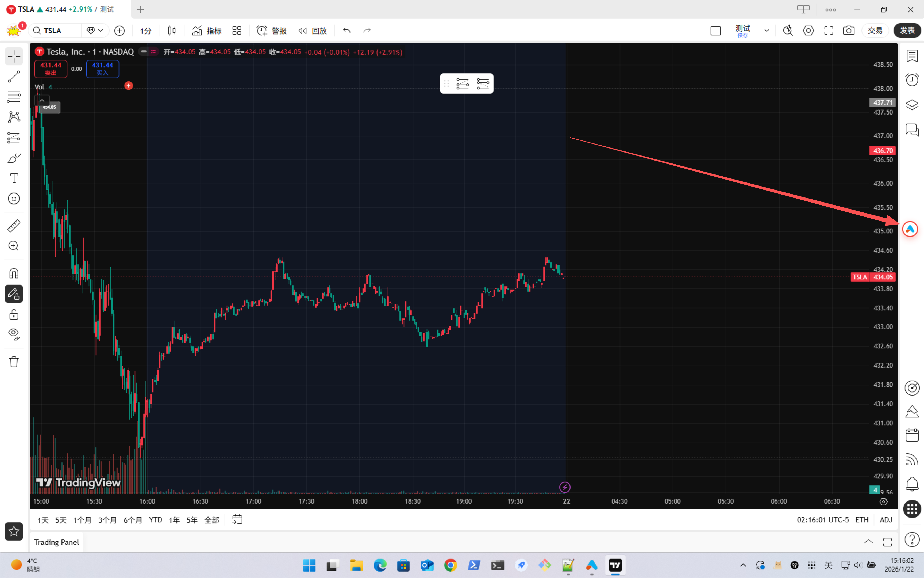
Task: Toggle ADJ adjusted data
Action: point(886,519)
